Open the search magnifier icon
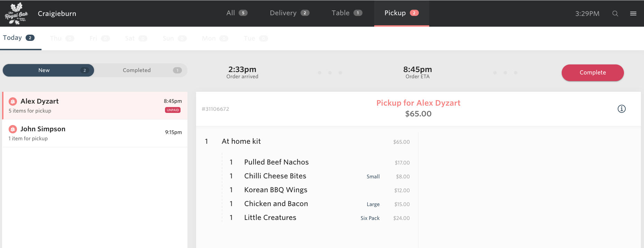This screenshot has height=248, width=644. 615,14
